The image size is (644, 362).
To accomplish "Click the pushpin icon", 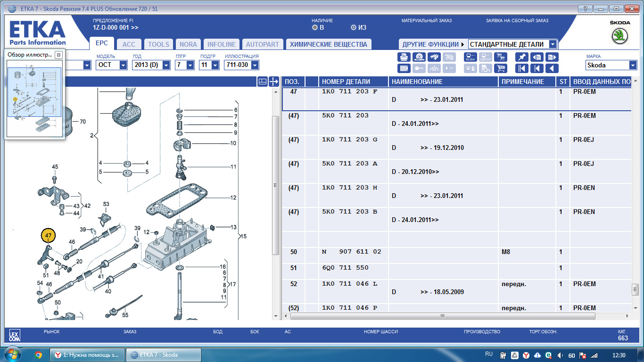I will pos(522,57).
